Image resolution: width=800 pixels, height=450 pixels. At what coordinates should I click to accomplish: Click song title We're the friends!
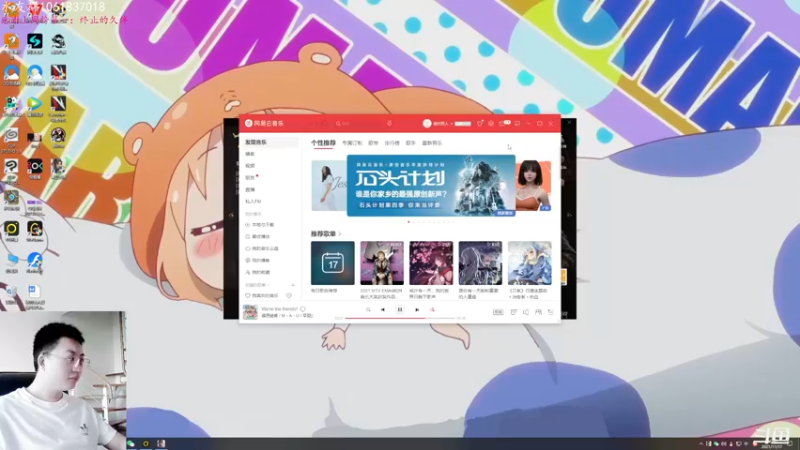click(280, 309)
